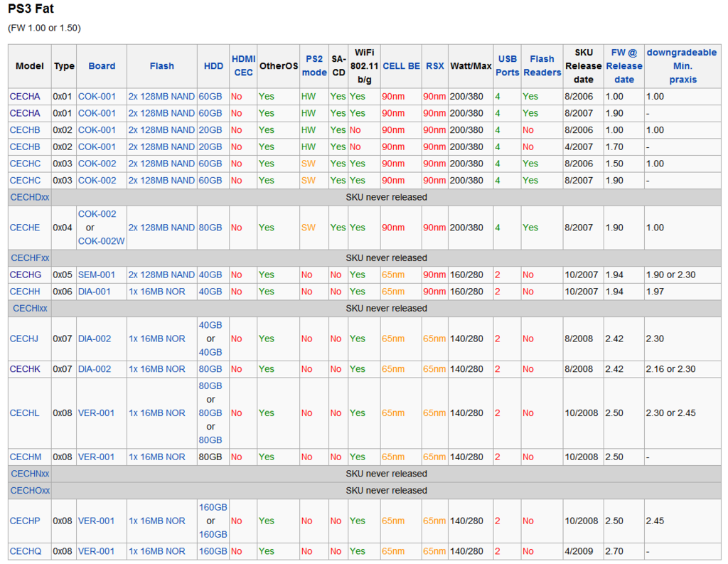Click VER-001 board link in CECHL row
Screen dimensions: 728x564
[x=96, y=413]
